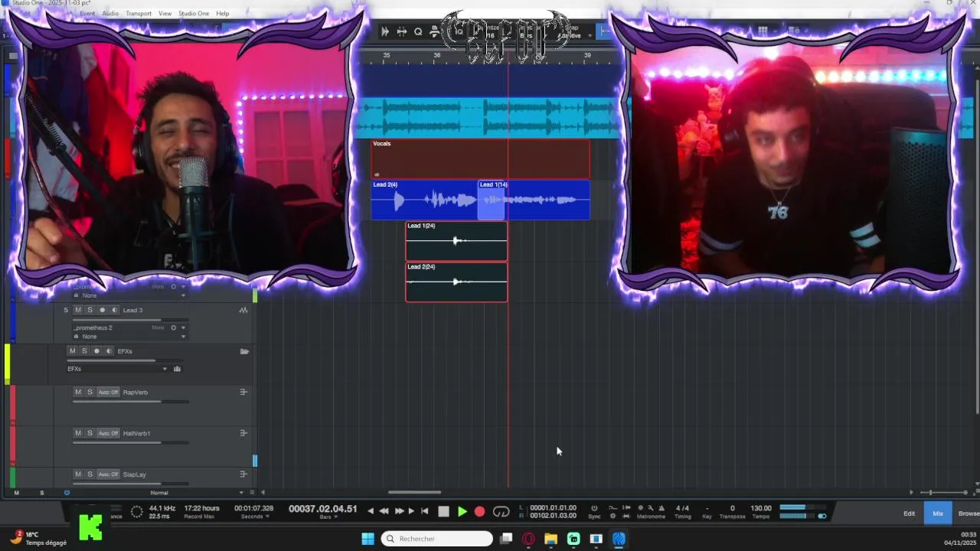Open the Transport menu
This screenshot has height=551, width=980.
click(x=139, y=14)
